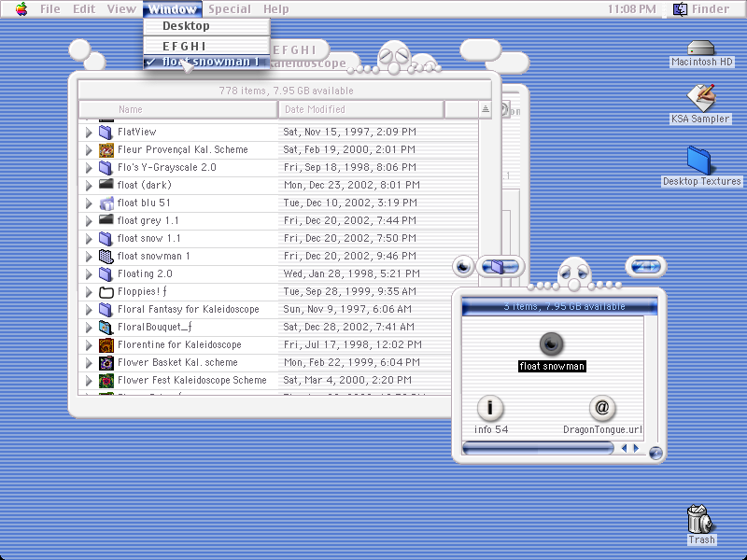Click folder proxy icon in snowman window title
The height and width of the screenshot is (560, 747).
tap(497, 266)
